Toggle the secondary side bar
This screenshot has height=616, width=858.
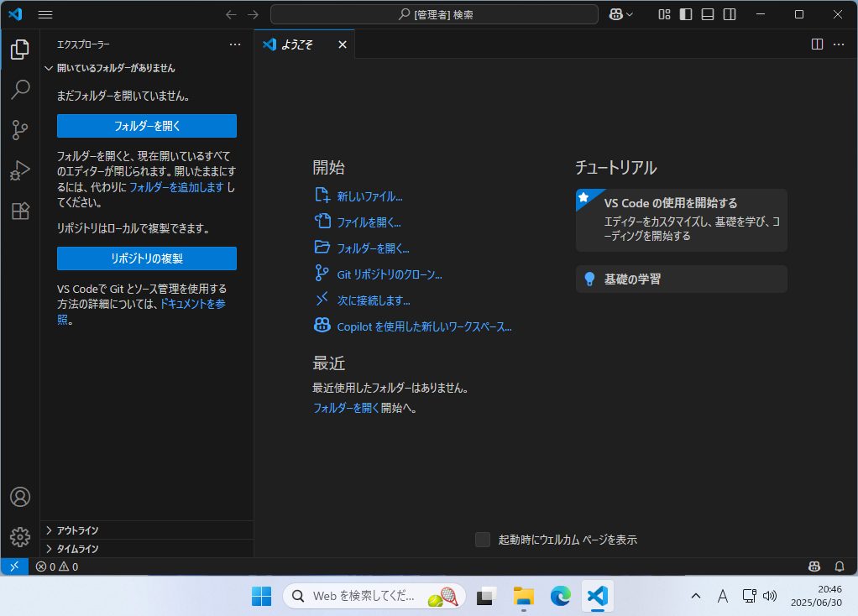coord(730,15)
